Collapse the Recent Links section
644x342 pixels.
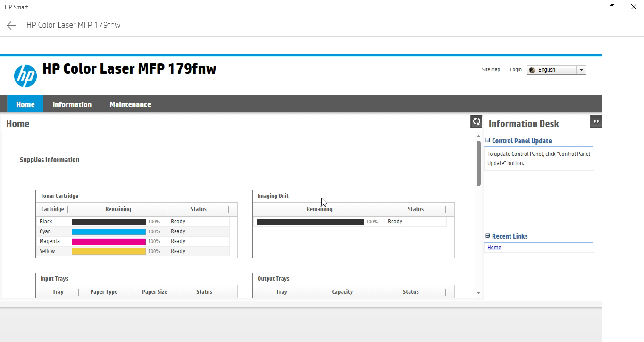(x=488, y=236)
